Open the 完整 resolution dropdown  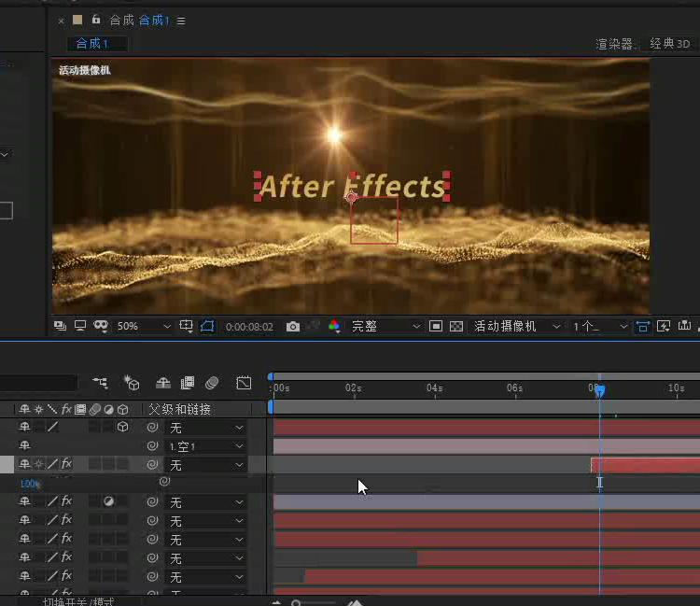tap(386, 327)
